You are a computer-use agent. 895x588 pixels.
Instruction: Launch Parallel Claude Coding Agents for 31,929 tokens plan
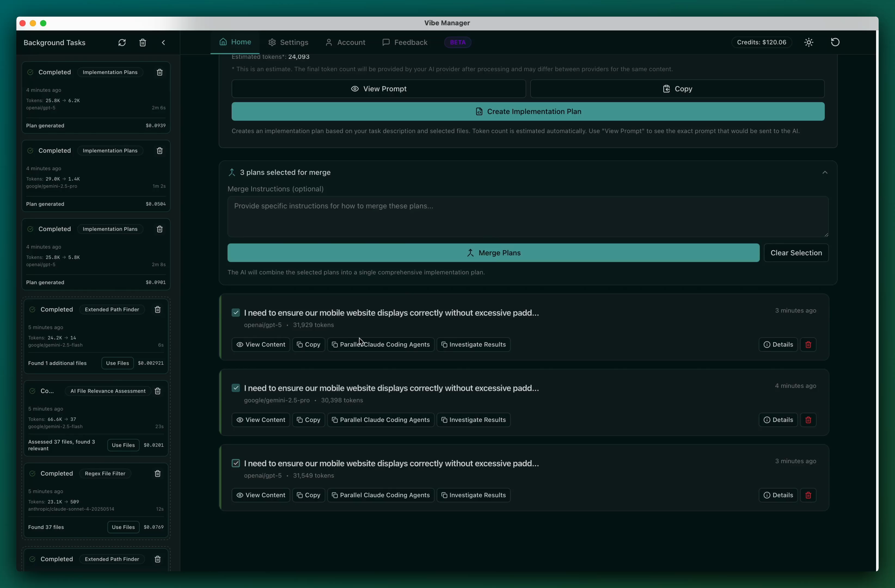pyautogui.click(x=381, y=344)
